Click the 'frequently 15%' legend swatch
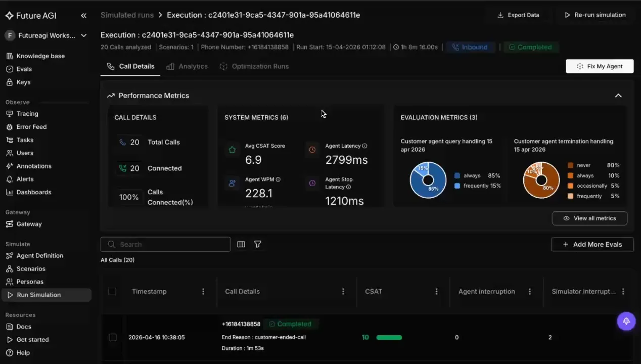 [x=457, y=186]
